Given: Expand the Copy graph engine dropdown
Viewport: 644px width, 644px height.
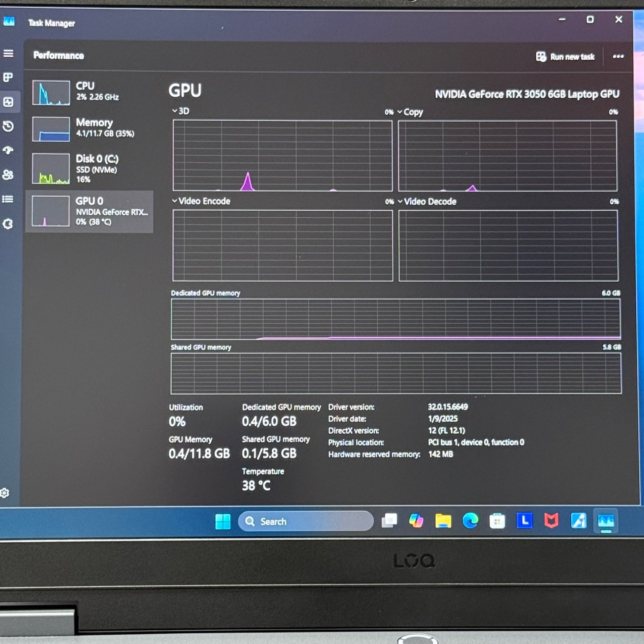Looking at the screenshot, I should [x=410, y=112].
